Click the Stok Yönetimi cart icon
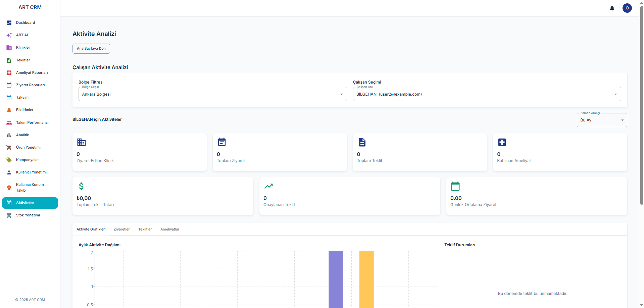644x308 pixels. tap(9, 215)
